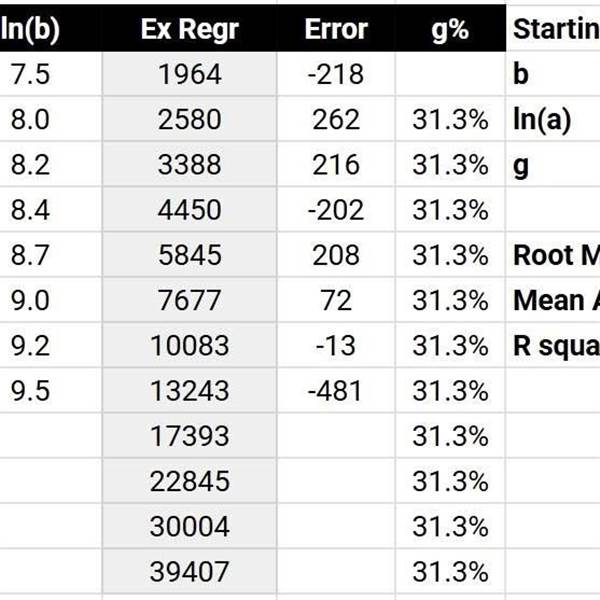This screenshot has height=600, width=600.
Task: Select the g% column header cell
Action: click(450, 28)
